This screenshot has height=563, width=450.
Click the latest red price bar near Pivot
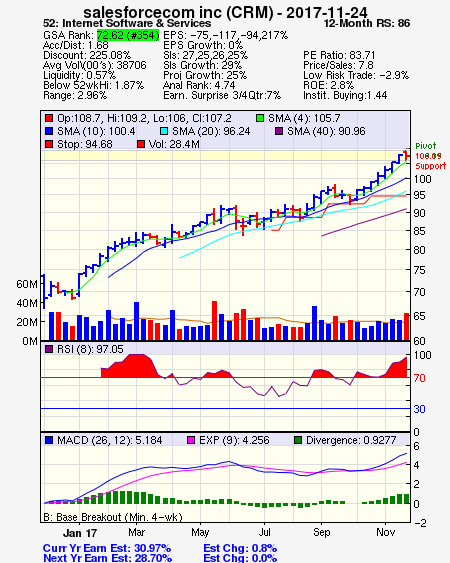[x=405, y=156]
